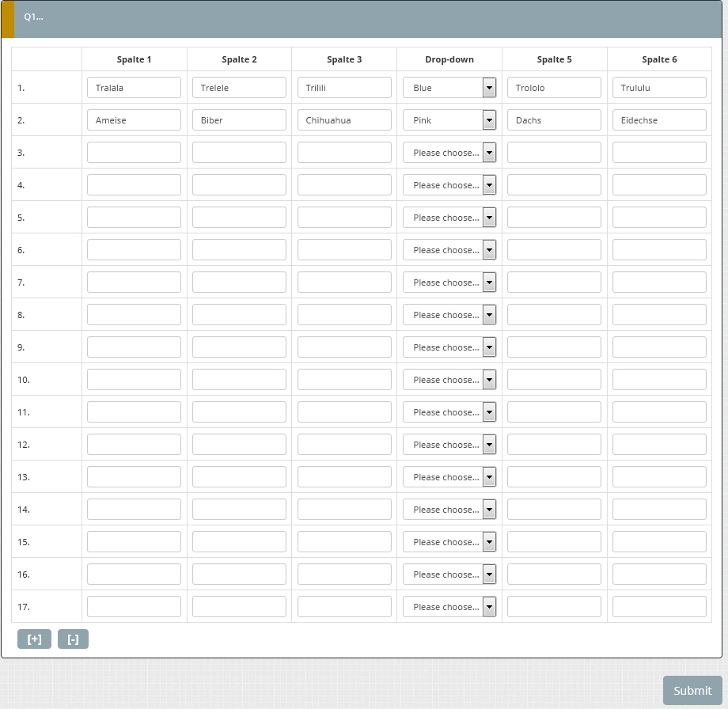The width and height of the screenshot is (728, 709).
Task: Click the Spalte 3 field in row 12
Action: [x=344, y=445]
